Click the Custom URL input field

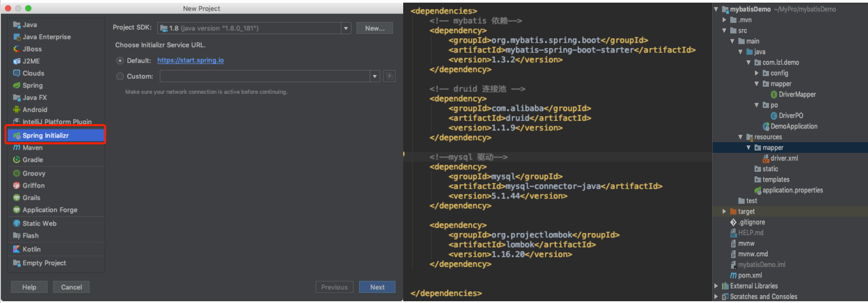pos(265,76)
